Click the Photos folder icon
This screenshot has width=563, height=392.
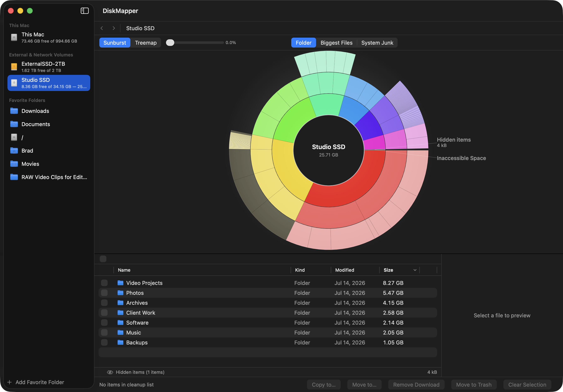tap(120, 293)
